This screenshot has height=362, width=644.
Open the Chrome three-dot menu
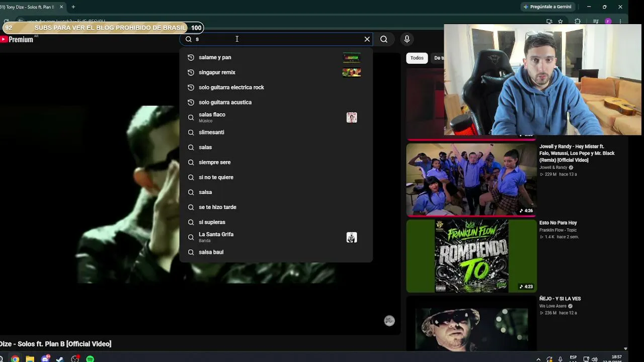pos(620,22)
